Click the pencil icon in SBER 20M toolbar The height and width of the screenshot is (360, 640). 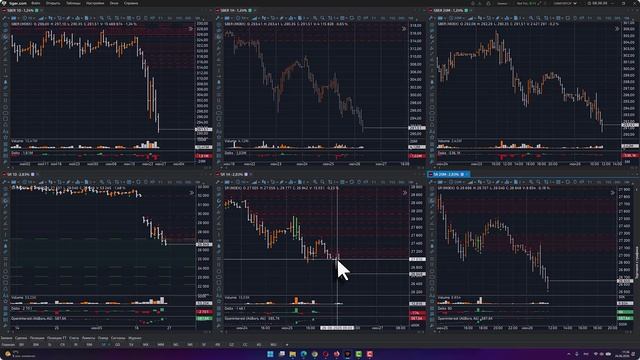pos(431,18)
